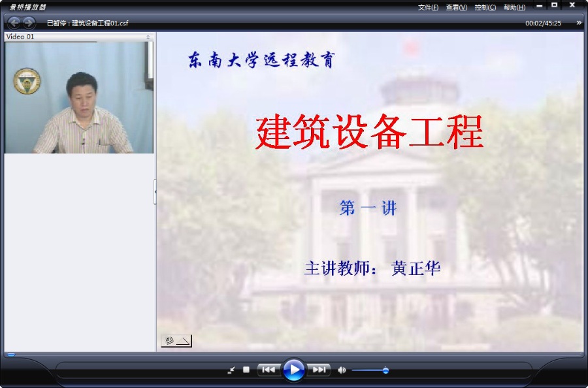Click the 主讲教师 黄正华 text
The height and width of the screenshot is (388, 588).
point(372,268)
